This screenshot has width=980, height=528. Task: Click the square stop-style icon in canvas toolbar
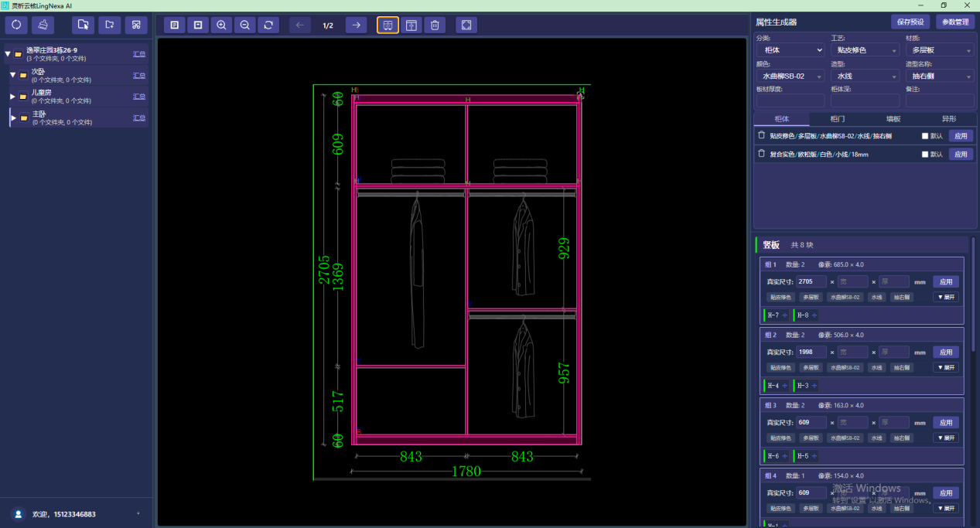coord(198,25)
